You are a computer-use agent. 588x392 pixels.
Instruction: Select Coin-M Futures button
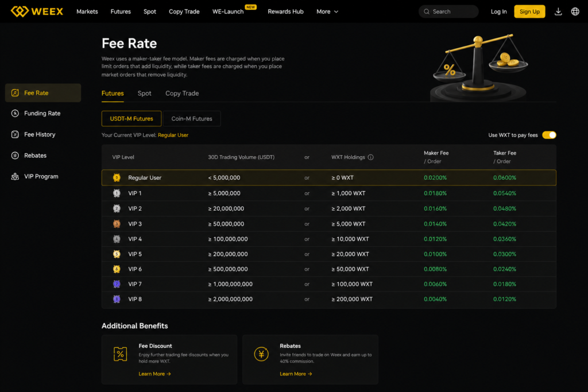pos(192,118)
